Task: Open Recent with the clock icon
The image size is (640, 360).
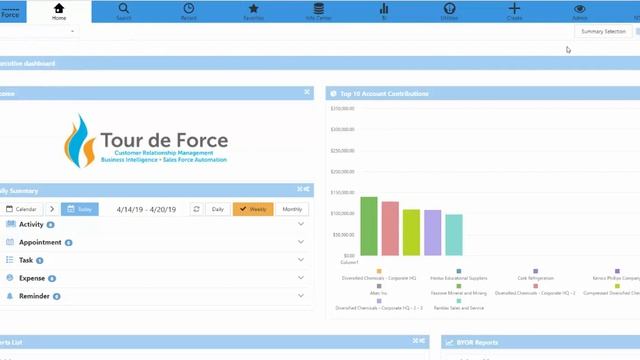Action: (x=189, y=11)
